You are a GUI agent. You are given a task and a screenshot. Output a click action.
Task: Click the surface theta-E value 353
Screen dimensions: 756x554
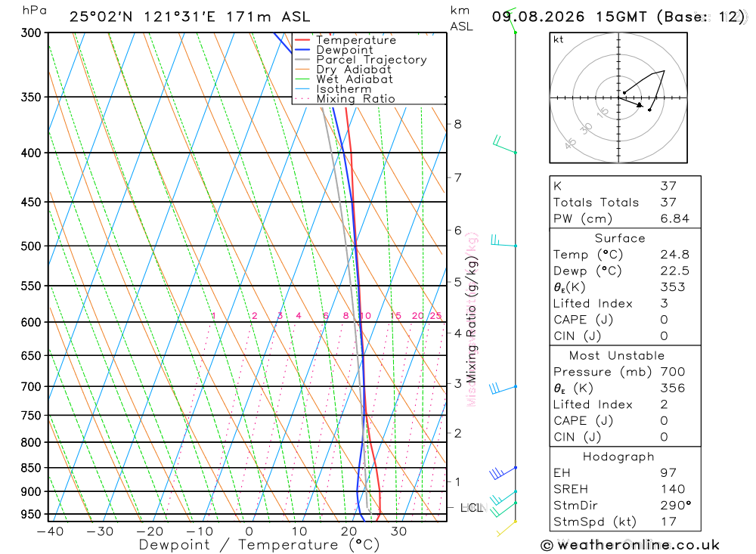(x=673, y=287)
